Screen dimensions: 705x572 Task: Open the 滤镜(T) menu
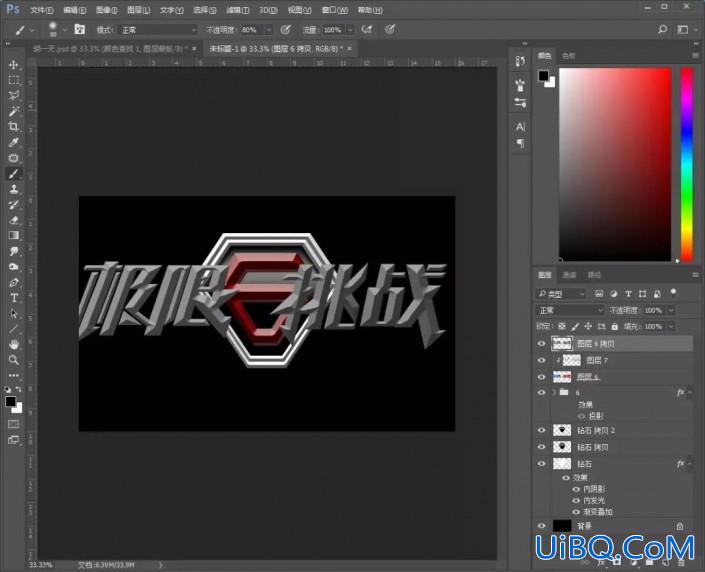[237, 10]
